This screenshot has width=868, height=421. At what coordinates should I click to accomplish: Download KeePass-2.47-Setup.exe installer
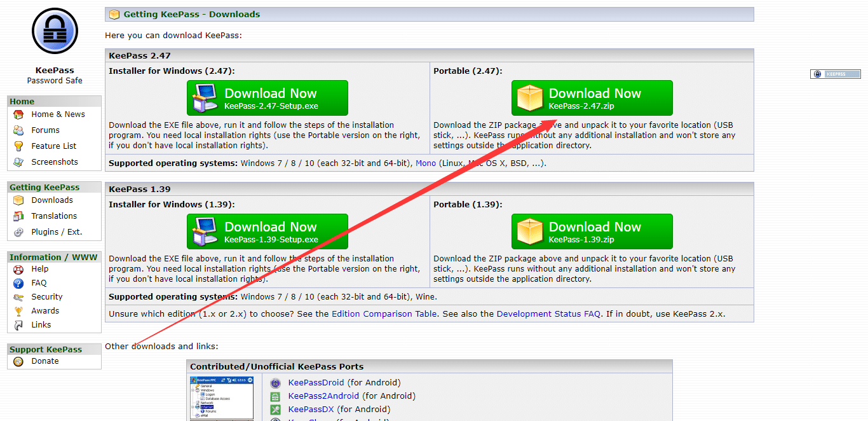click(x=267, y=98)
